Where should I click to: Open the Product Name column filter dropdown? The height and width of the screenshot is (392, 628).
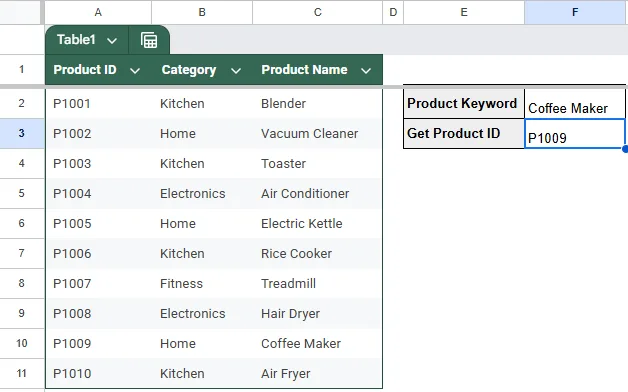(366, 71)
